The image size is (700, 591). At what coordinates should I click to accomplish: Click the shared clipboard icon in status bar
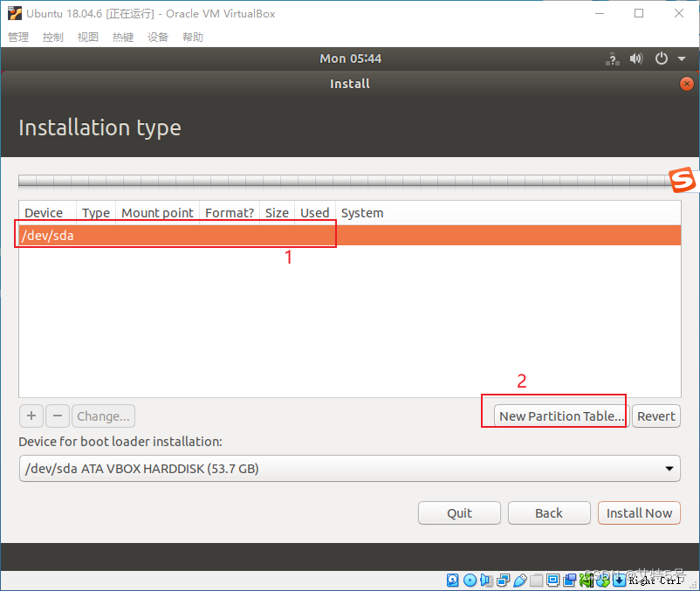(x=569, y=580)
